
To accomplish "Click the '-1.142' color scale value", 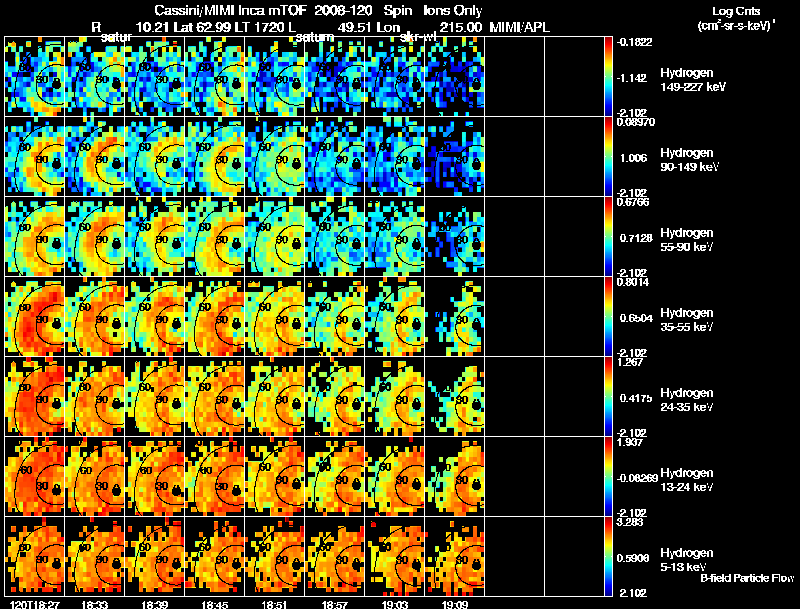I will click(x=632, y=78).
